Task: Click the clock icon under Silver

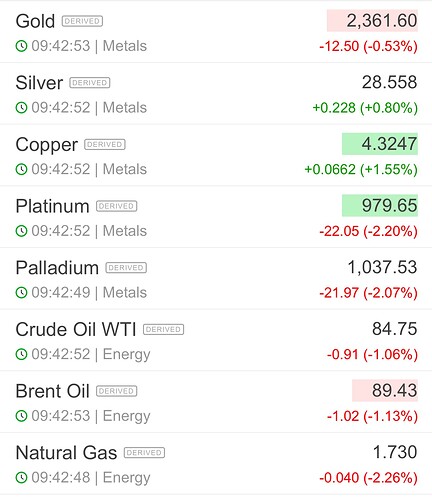Action: click(x=21, y=108)
